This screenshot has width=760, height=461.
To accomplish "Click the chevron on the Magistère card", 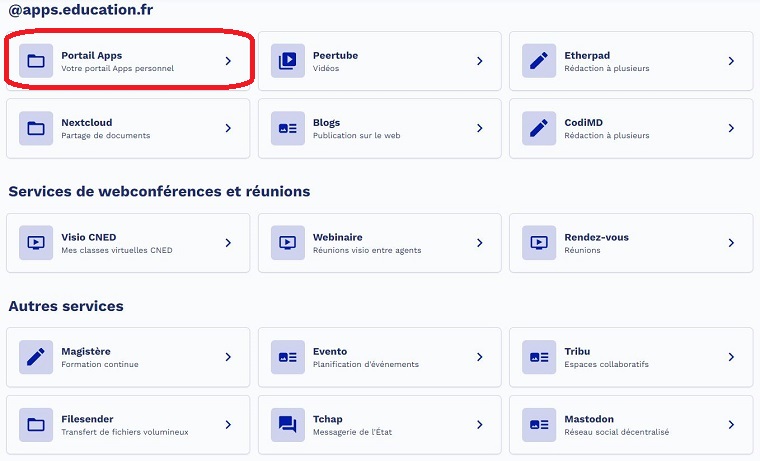I will 228,357.
